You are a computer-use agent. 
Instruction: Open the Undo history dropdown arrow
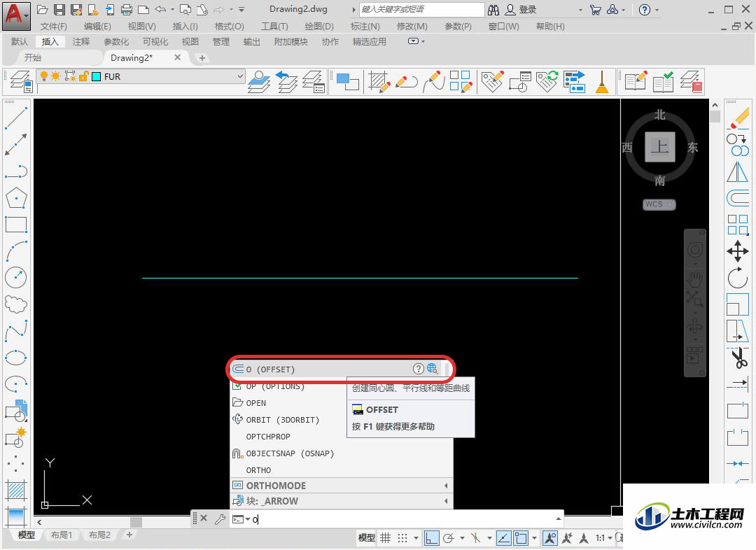pos(173,10)
